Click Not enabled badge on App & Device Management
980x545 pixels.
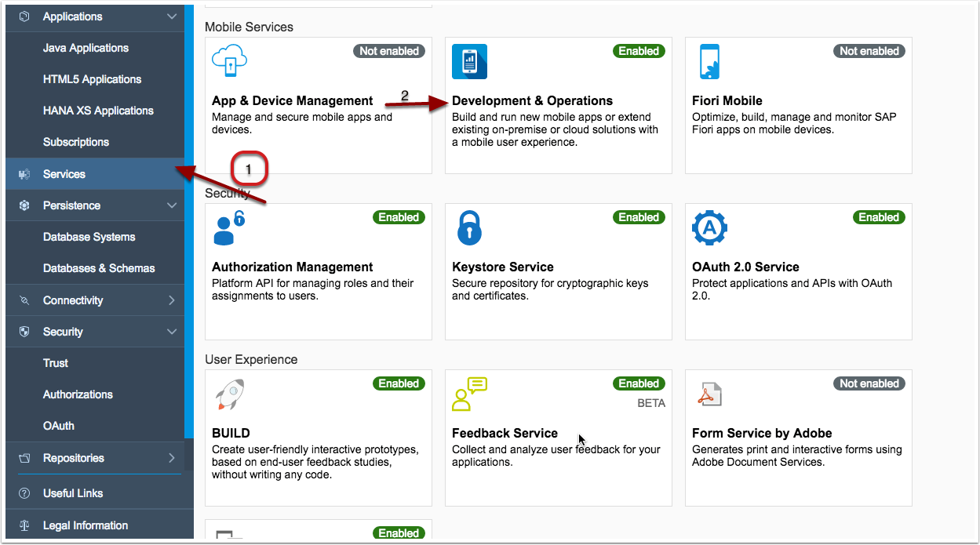pos(389,51)
